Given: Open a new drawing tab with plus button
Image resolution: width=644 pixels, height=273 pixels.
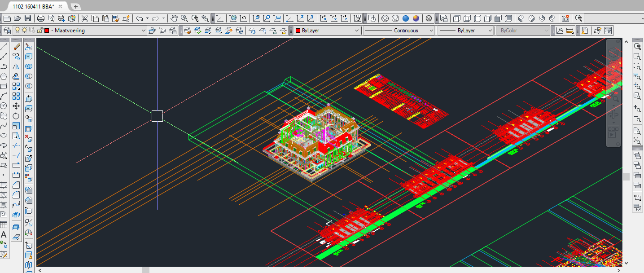Looking at the screenshot, I should tap(76, 7).
